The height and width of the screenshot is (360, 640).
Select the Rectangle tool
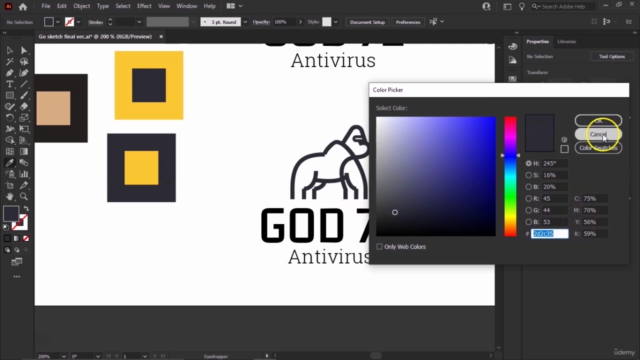[x=9, y=96]
